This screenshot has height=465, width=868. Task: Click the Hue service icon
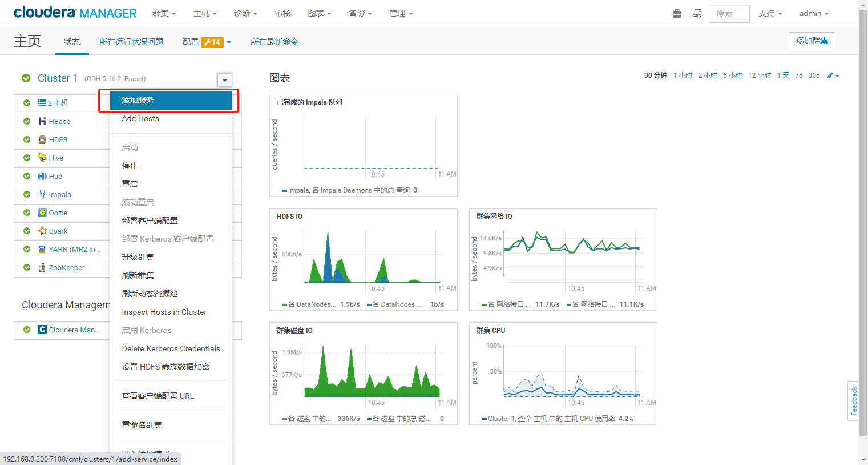[42, 176]
